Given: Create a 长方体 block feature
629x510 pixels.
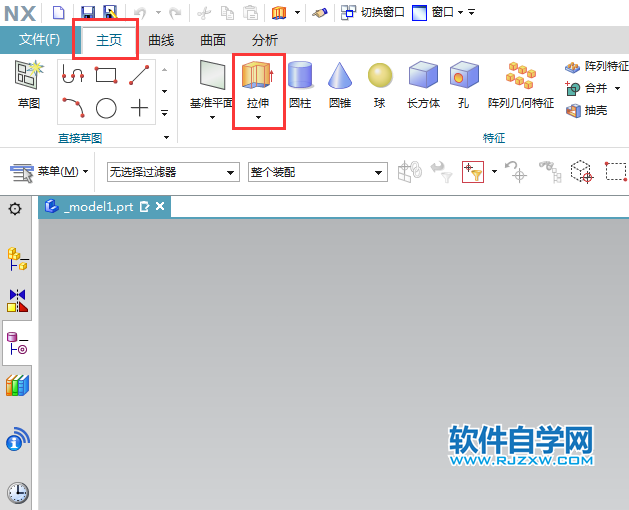Looking at the screenshot, I should 423,78.
